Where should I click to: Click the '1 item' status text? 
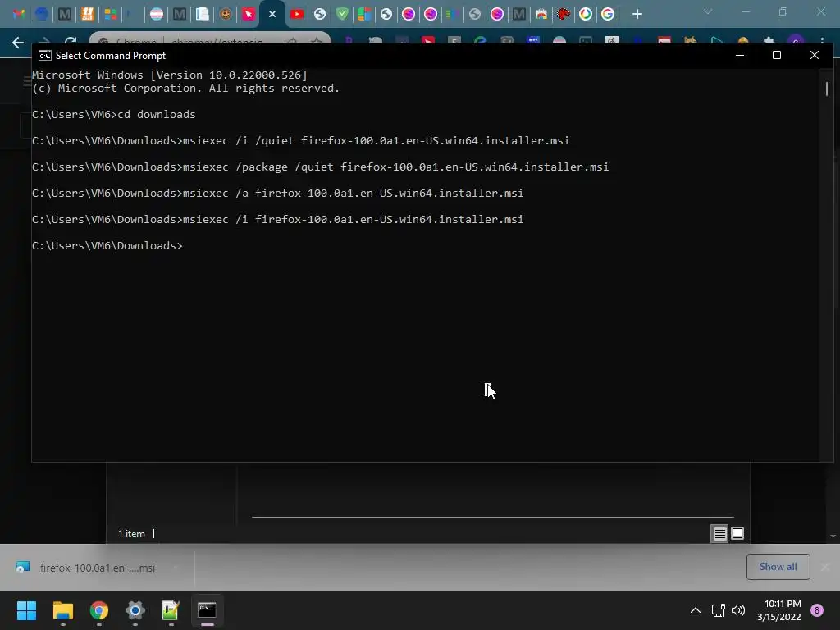point(131,534)
